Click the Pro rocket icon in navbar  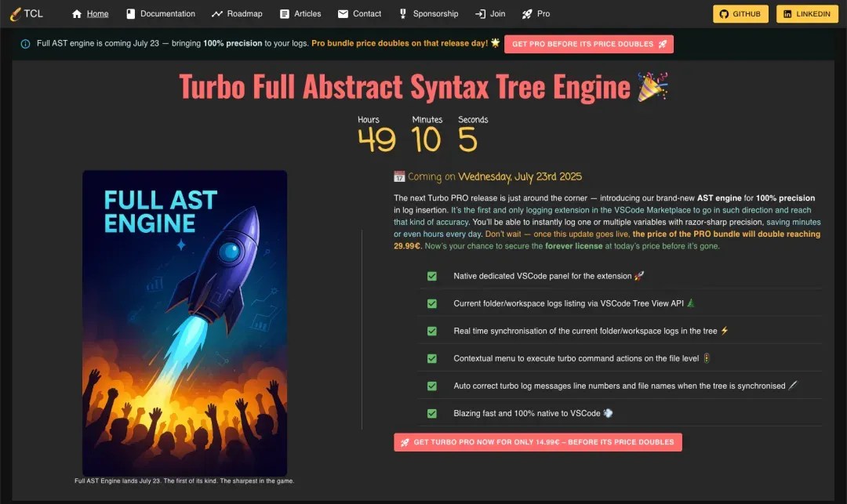527,14
